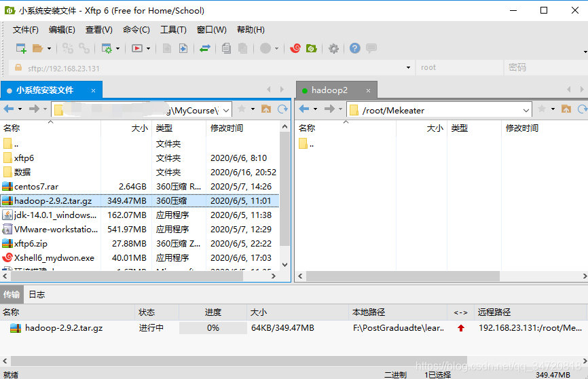This screenshot has height=379, width=588.
Task: Click the sftp address field
Action: click(x=212, y=69)
